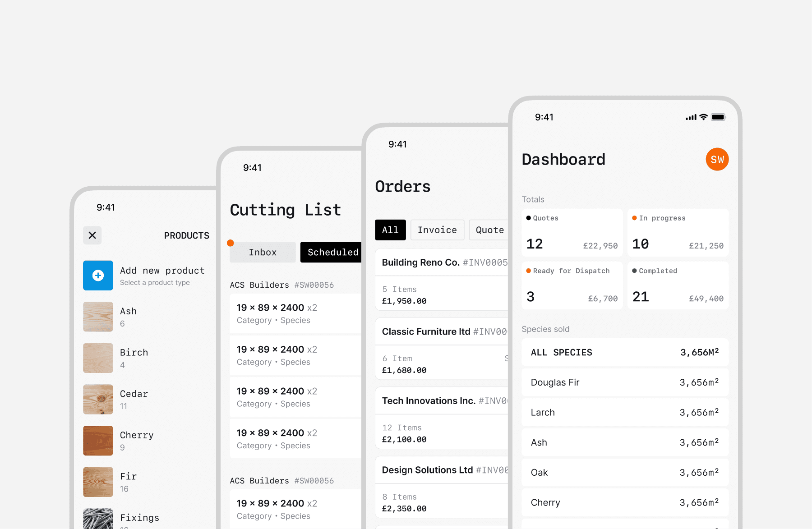
Task: Open the Birch product thumbnail
Action: click(x=98, y=358)
